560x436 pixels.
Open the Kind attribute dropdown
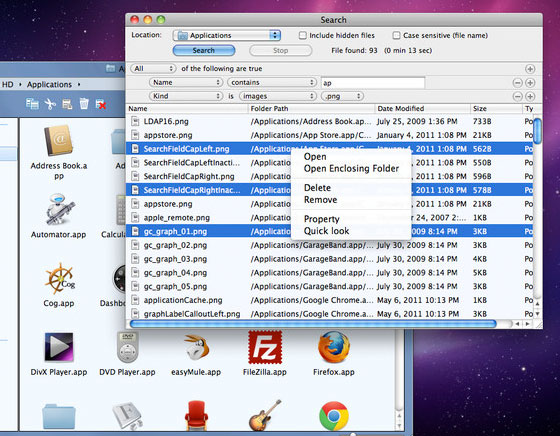(186, 96)
